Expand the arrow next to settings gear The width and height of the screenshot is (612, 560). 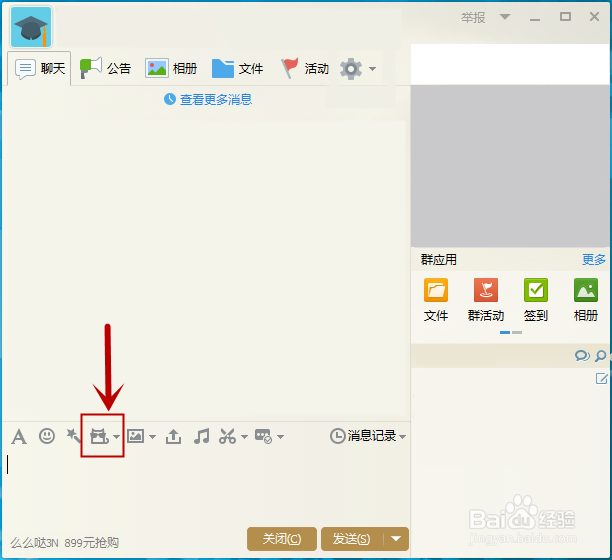[x=372, y=69]
